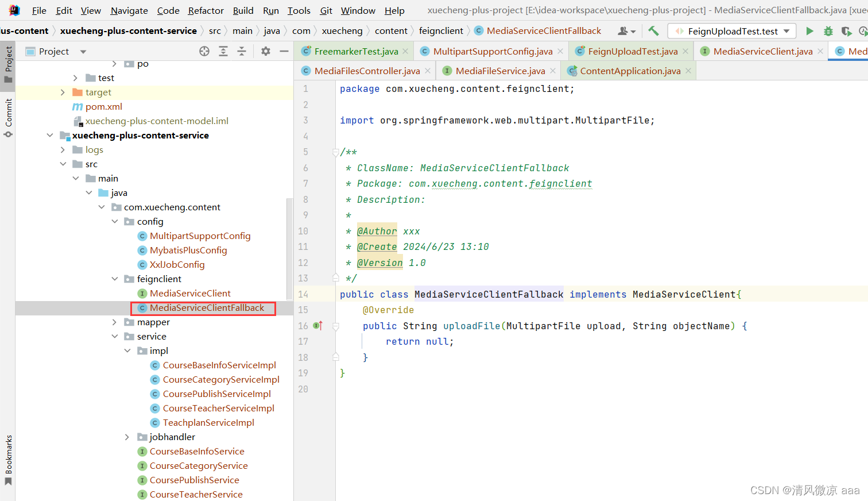Expand the jobhandler package

[x=127, y=437]
